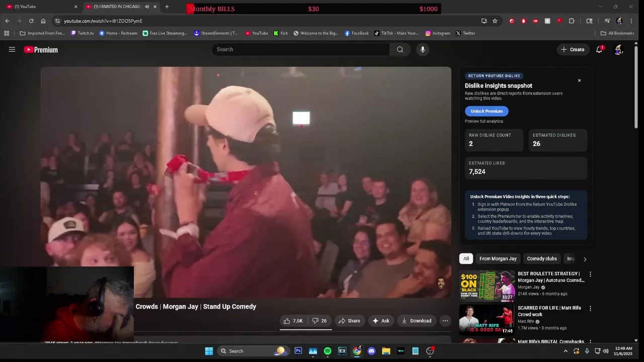Click the search magnifier button
Image resolution: width=644 pixels, height=362 pixels.
400,49
